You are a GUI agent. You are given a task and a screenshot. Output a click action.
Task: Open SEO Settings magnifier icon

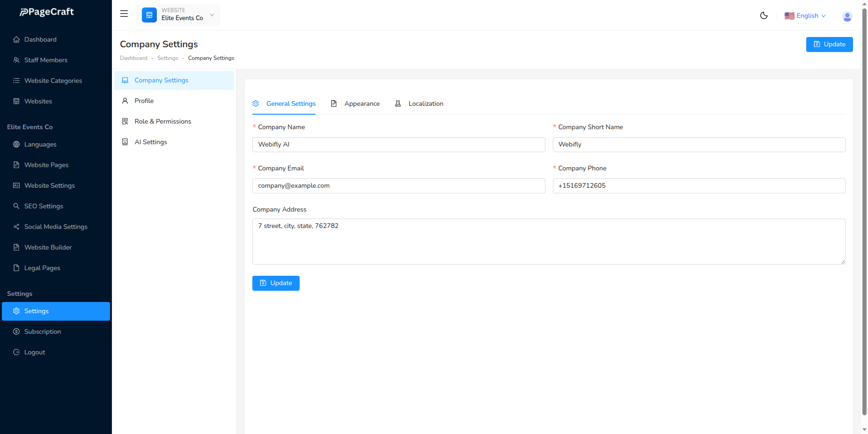[16, 206]
